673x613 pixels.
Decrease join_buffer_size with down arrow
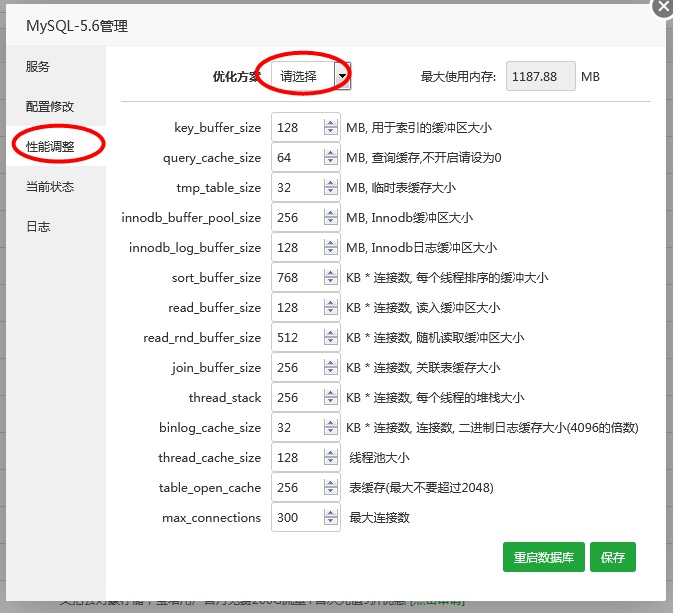click(330, 371)
